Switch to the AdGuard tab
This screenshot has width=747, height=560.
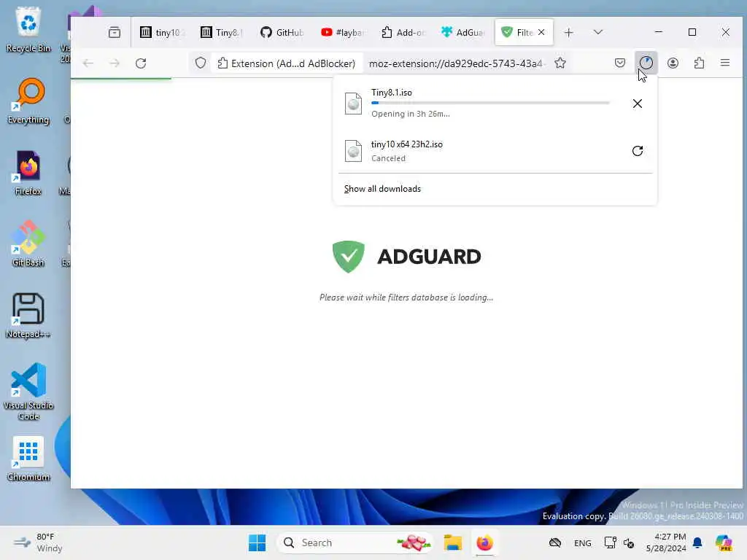(462, 32)
